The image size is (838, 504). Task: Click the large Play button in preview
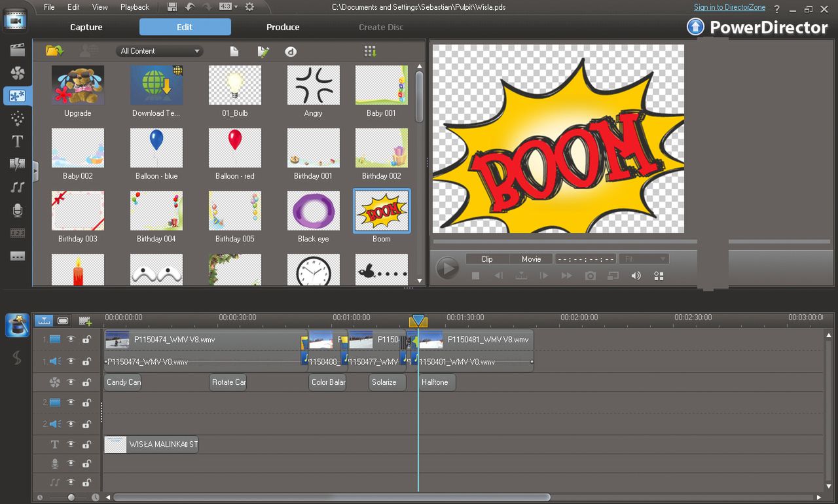pos(448,268)
